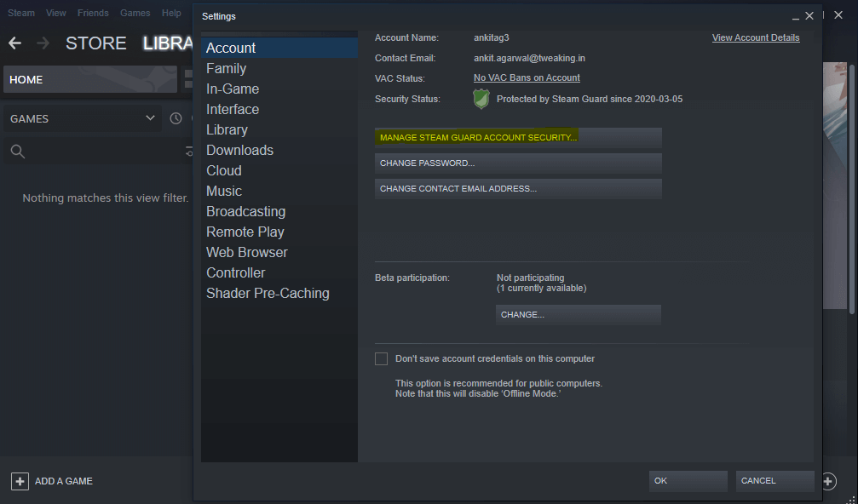This screenshot has height=504, width=858.
Task: Select Downloads in the settings sidebar
Action: [x=239, y=150]
